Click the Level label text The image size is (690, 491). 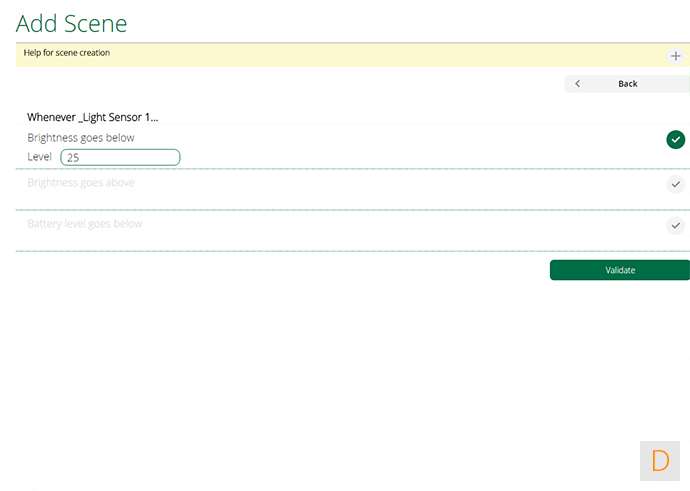click(x=39, y=157)
